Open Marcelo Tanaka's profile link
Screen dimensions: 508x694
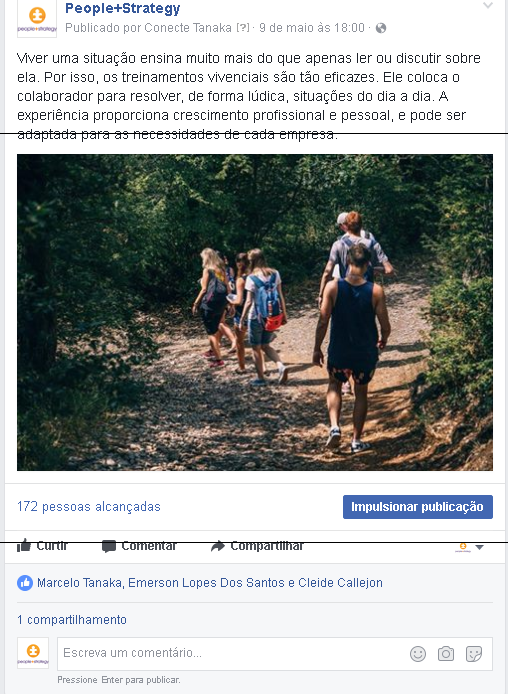click(x=79, y=583)
